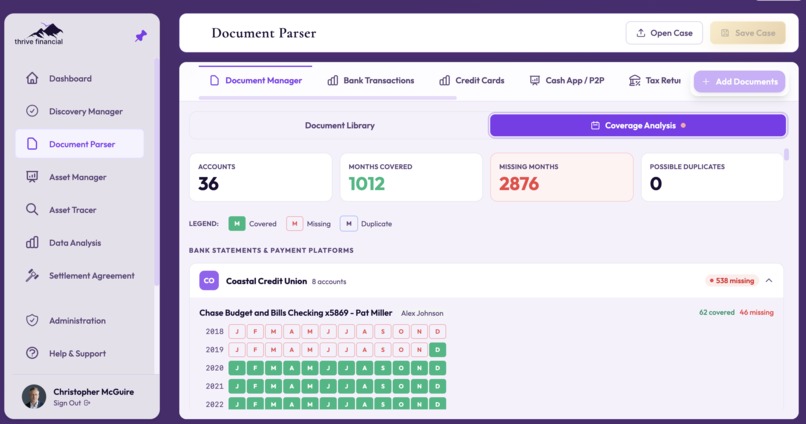Open the Tax Returns tab

click(x=655, y=80)
